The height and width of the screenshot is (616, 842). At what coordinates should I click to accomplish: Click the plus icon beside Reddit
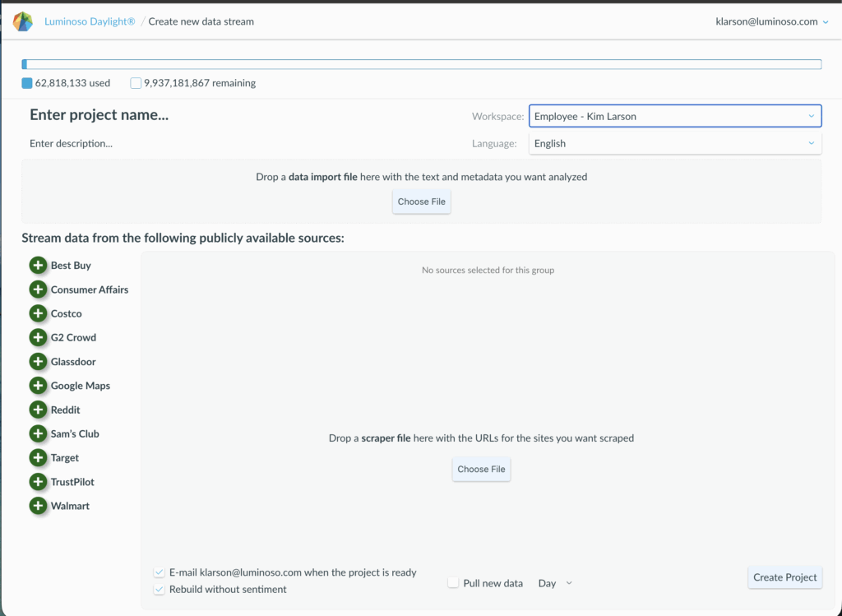tap(38, 410)
